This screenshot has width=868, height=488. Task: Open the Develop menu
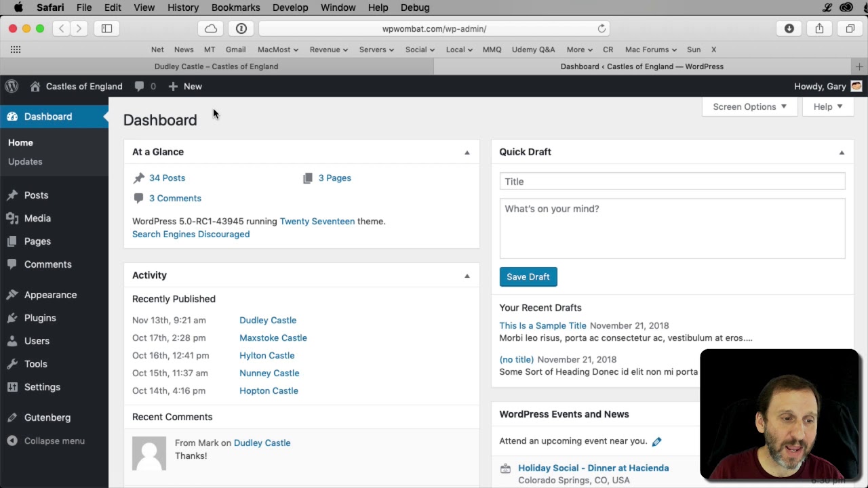click(x=290, y=7)
